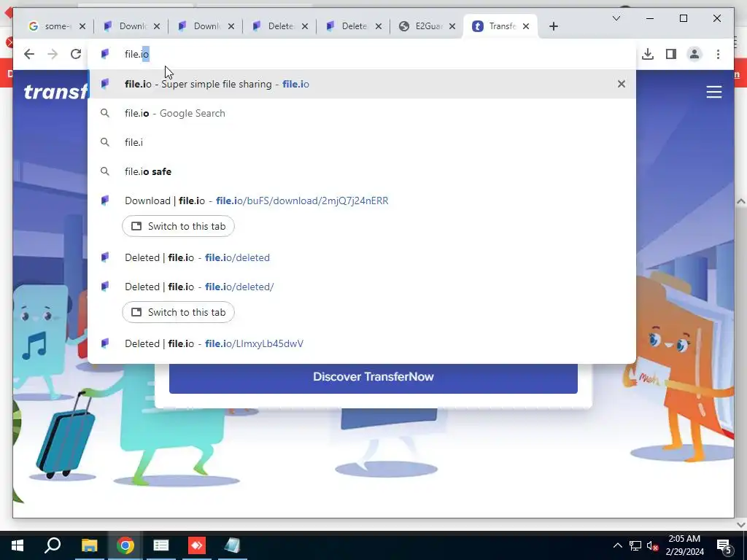The image size is (747, 560).
Task: Click the address bar with file.io
Action: [362, 54]
